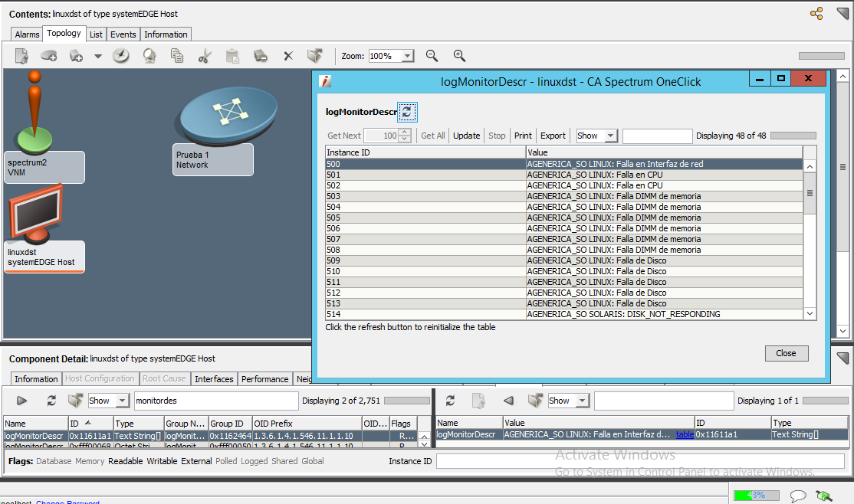
Task: Select row with Instance ID 501
Action: point(563,175)
